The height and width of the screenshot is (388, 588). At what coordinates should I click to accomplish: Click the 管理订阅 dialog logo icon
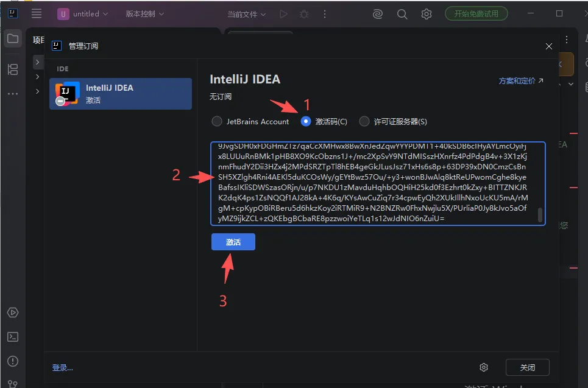pos(57,46)
